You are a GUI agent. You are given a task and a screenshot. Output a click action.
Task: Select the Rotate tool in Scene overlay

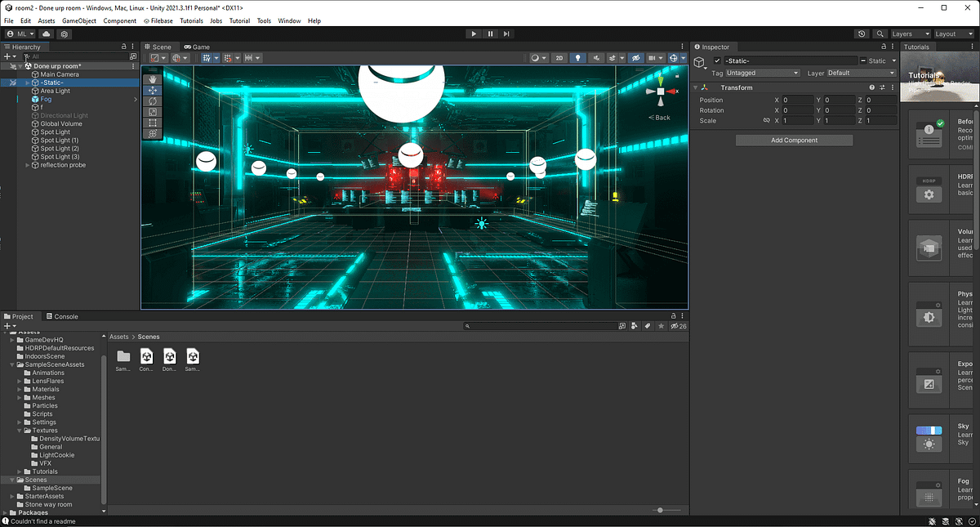click(x=153, y=100)
